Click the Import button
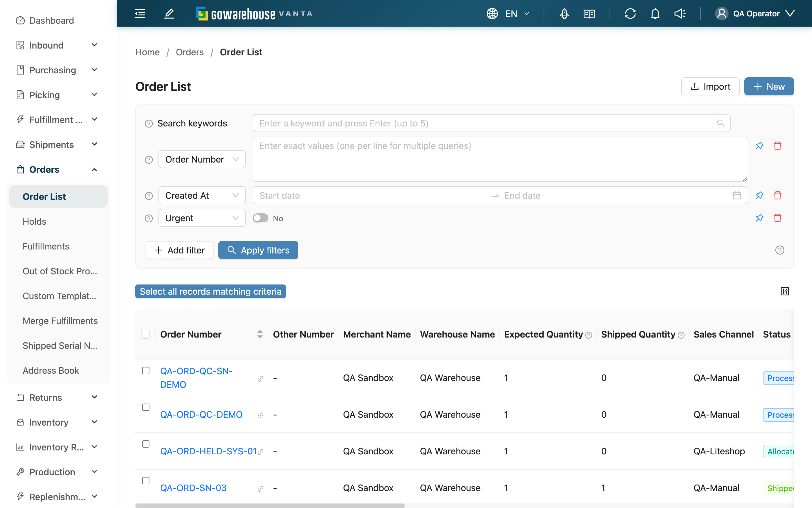Image resolution: width=812 pixels, height=508 pixels. coord(710,86)
